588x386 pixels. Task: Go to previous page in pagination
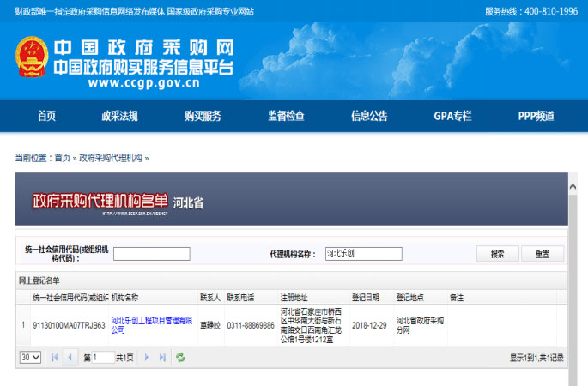[x=70, y=357]
